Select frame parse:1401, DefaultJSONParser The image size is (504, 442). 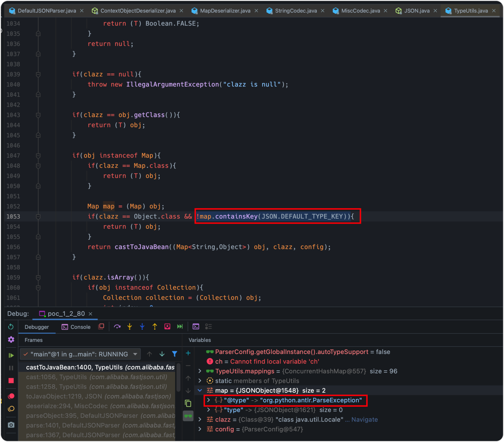click(x=97, y=426)
